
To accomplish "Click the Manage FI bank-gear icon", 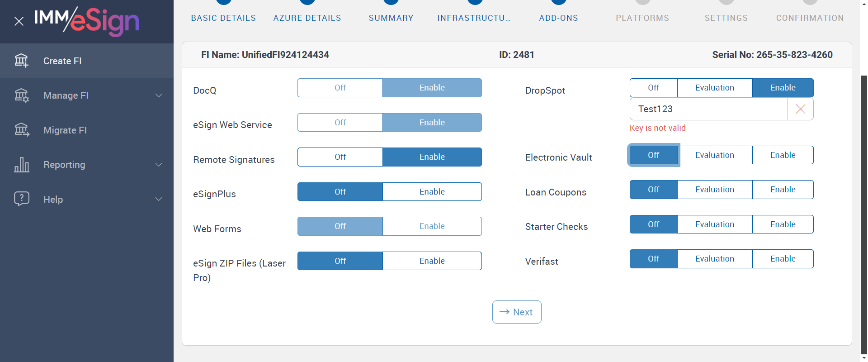I will point(21,95).
